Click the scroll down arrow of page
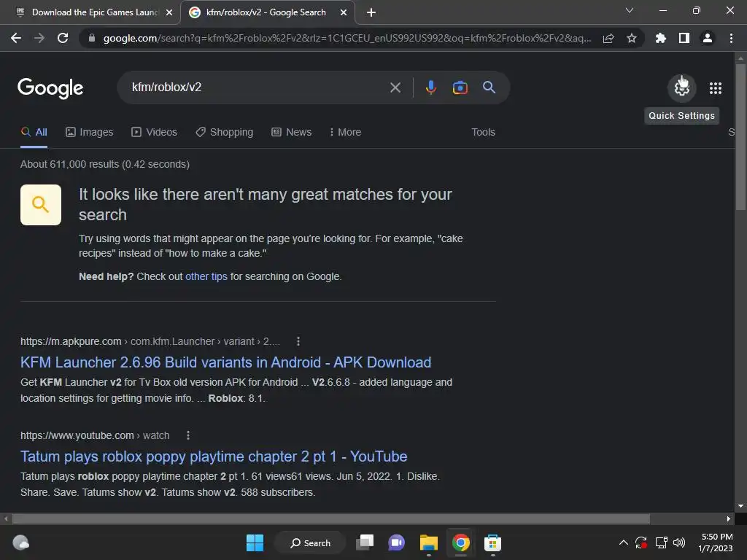 [740, 506]
